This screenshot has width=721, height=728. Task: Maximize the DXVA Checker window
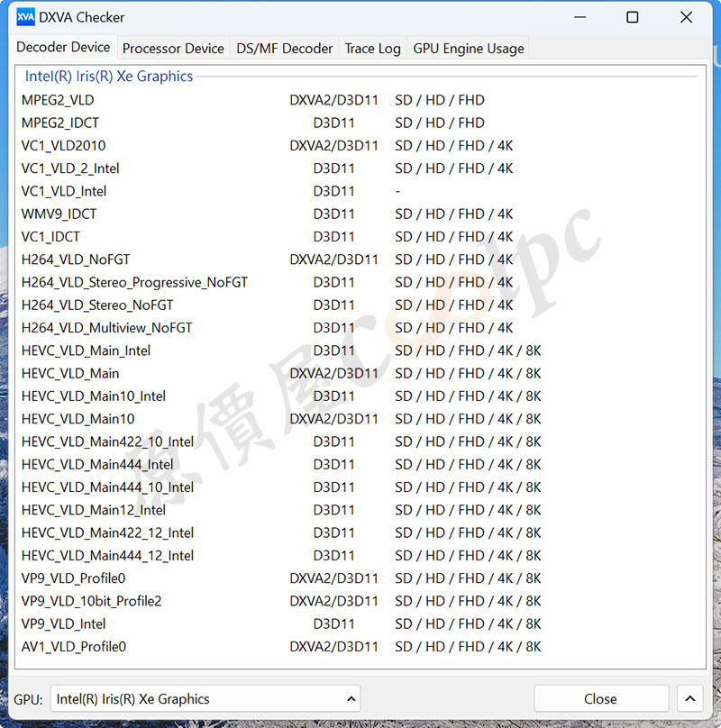tap(633, 18)
